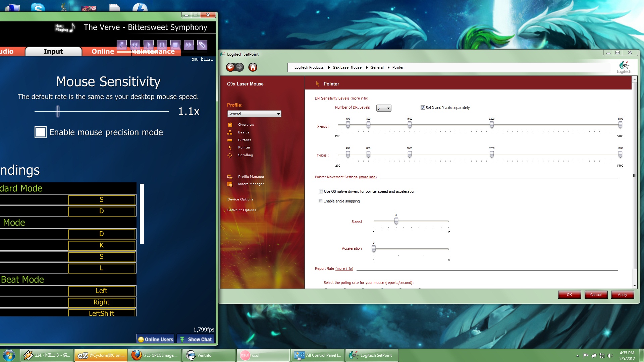Open the Profile General dropdown
The image size is (644, 362).
pyautogui.click(x=254, y=114)
